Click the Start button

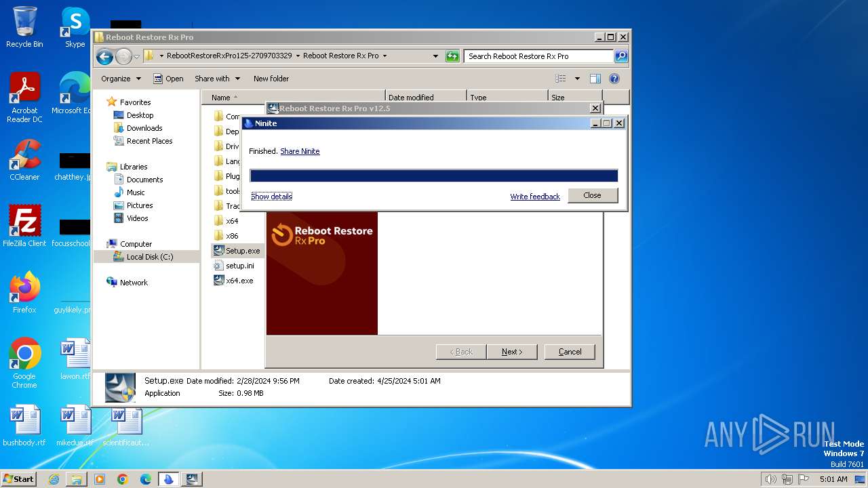tap(19, 479)
